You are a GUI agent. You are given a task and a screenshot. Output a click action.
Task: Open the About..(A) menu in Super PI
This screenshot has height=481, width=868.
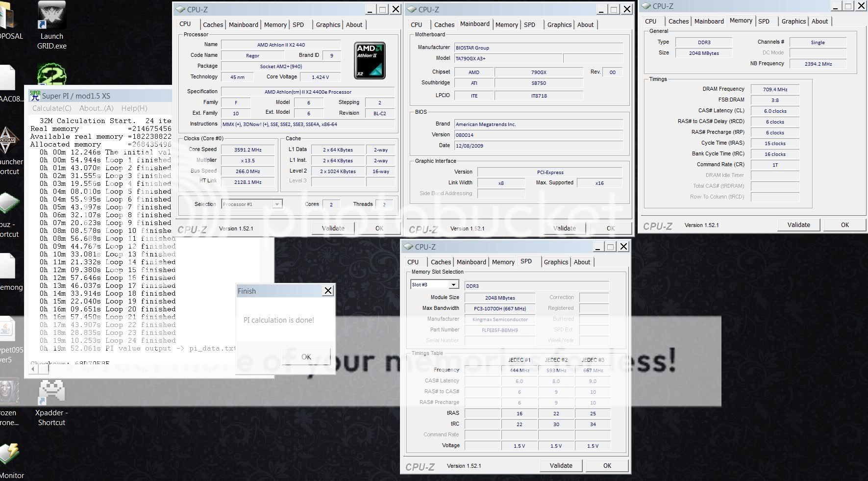96,108
